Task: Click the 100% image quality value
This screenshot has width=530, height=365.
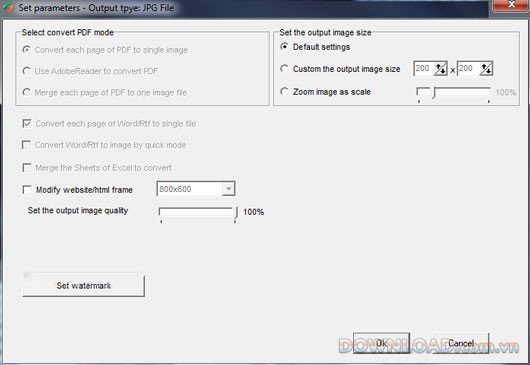Action: point(254,212)
